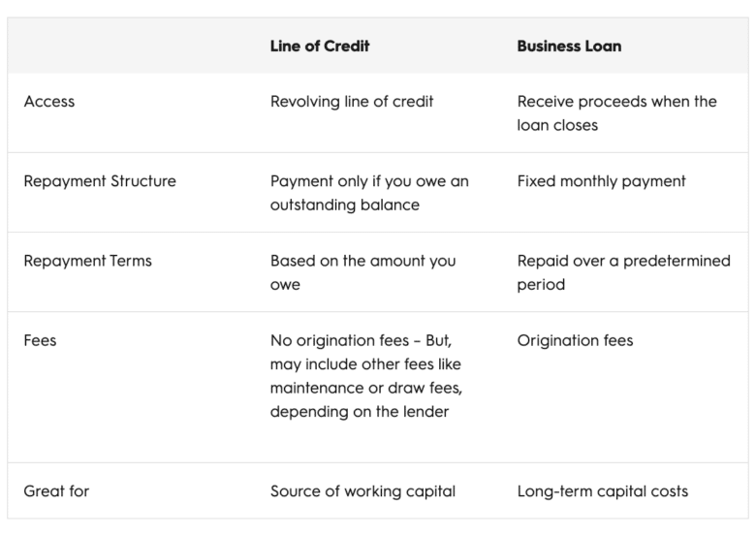Click the 'No origination fees – But,' line
The height and width of the screenshot is (536, 756).
[x=362, y=340]
